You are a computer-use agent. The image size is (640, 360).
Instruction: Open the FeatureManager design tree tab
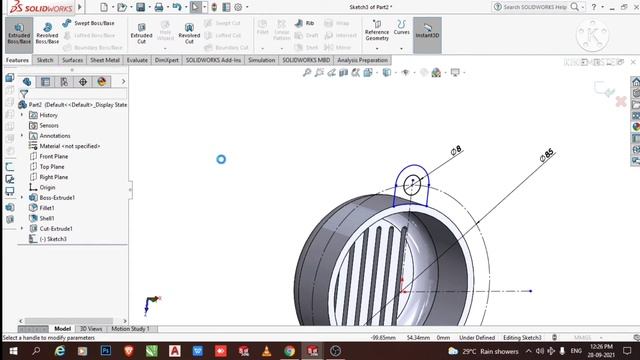[27, 82]
